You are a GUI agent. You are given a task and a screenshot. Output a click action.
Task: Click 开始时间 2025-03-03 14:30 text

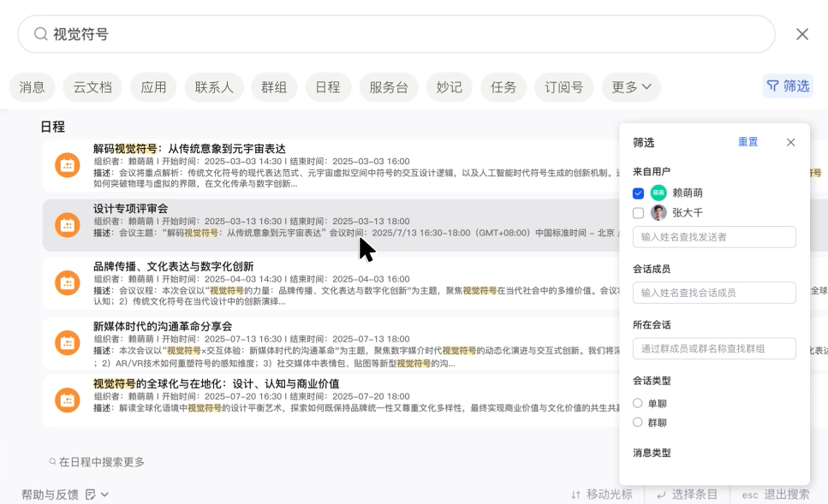tap(222, 162)
